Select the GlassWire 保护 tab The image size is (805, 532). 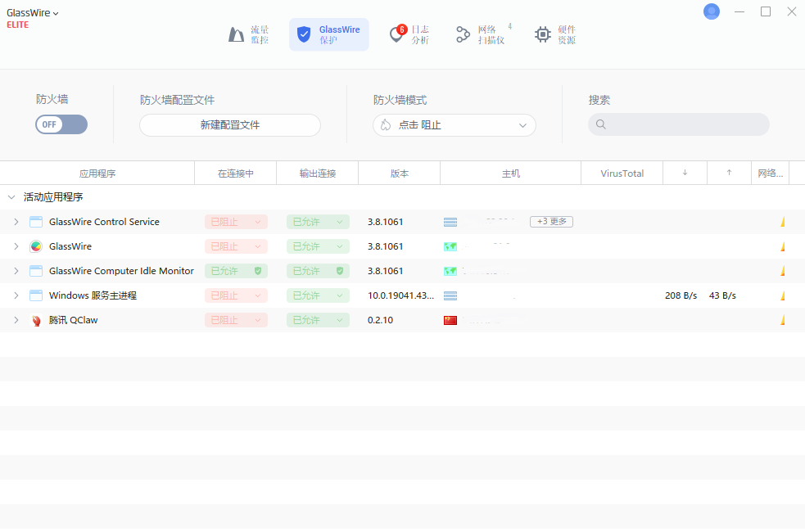[x=328, y=34]
